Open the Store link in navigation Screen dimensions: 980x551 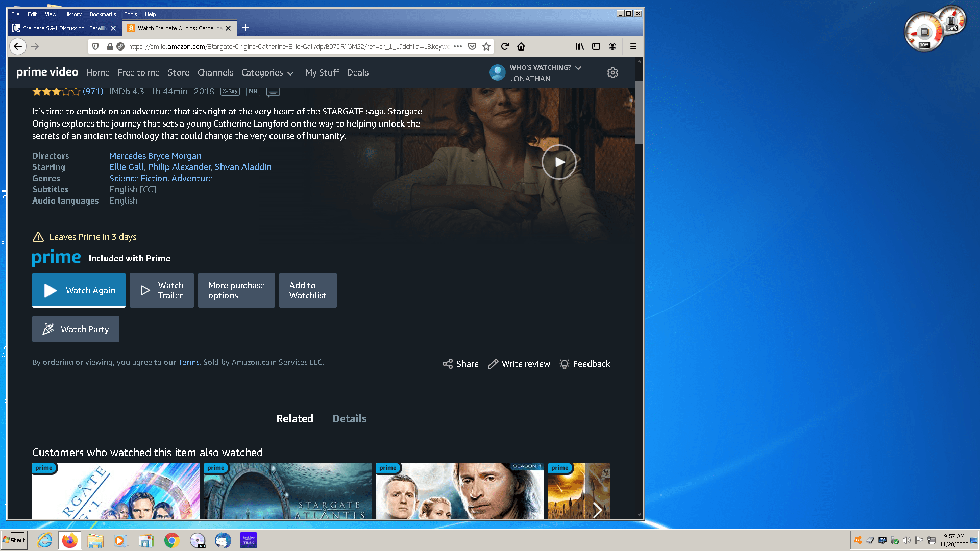(178, 73)
